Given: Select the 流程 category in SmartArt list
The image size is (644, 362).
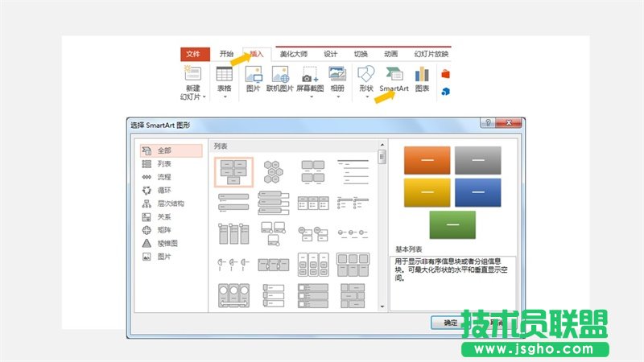Looking at the screenshot, I should pos(163,177).
